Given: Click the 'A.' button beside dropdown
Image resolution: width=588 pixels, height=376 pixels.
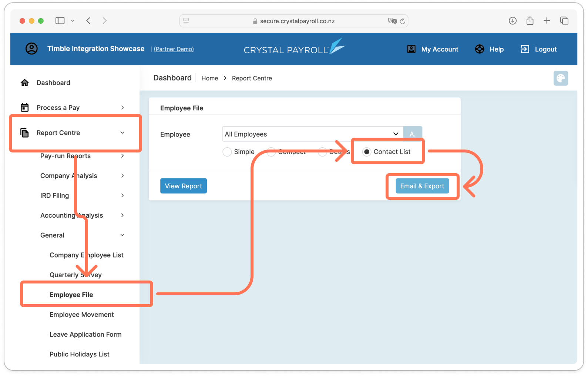Looking at the screenshot, I should click(413, 134).
